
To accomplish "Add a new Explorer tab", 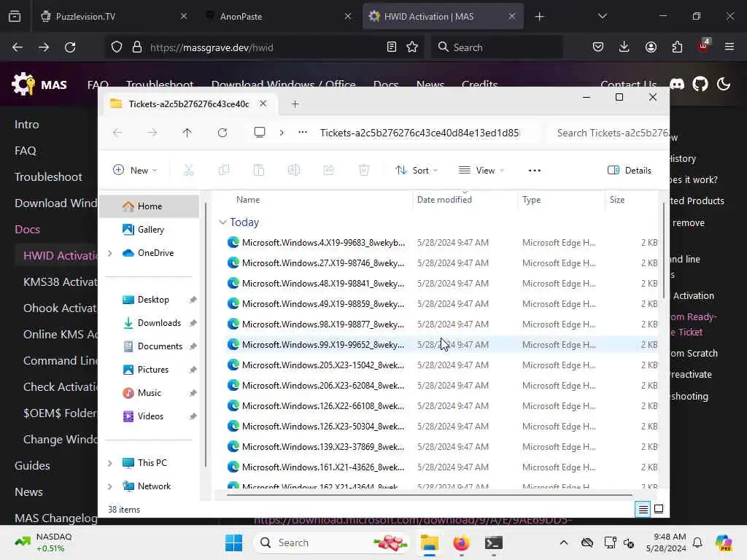I will point(295,104).
